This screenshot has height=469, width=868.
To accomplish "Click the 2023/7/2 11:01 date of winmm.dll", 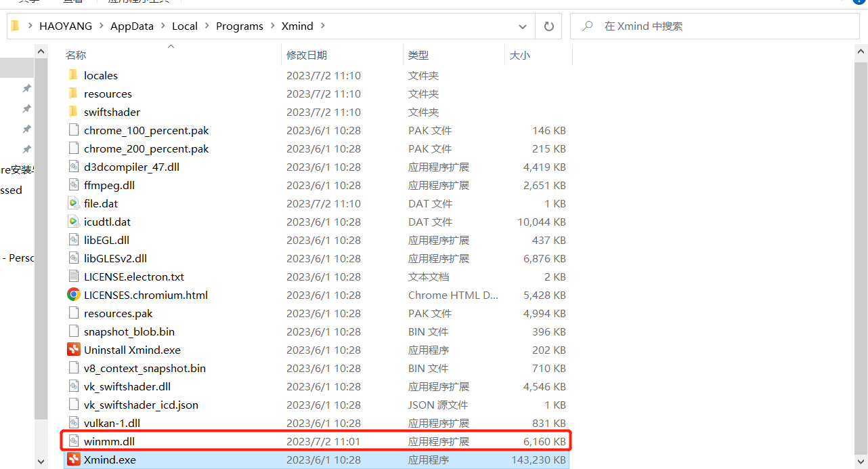I will click(x=324, y=441).
